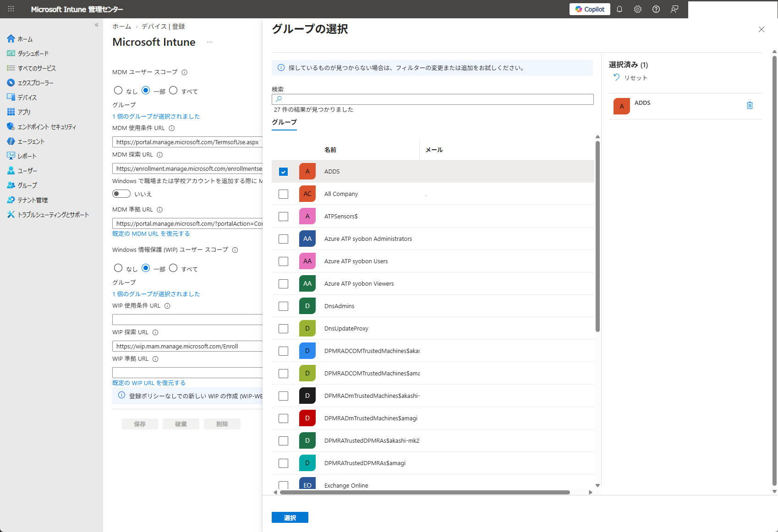
Task: Click the 選択 button at bottom
Action: pos(290,517)
